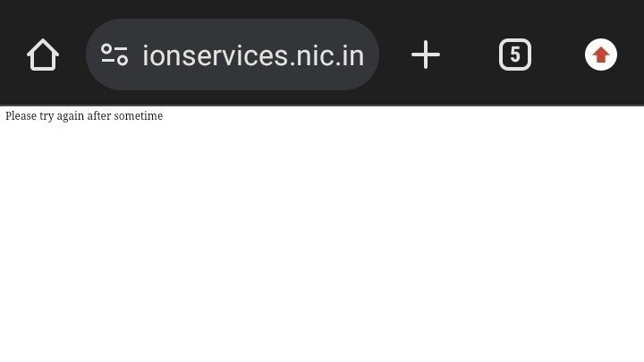Focus the omnibox URL field

click(x=252, y=55)
